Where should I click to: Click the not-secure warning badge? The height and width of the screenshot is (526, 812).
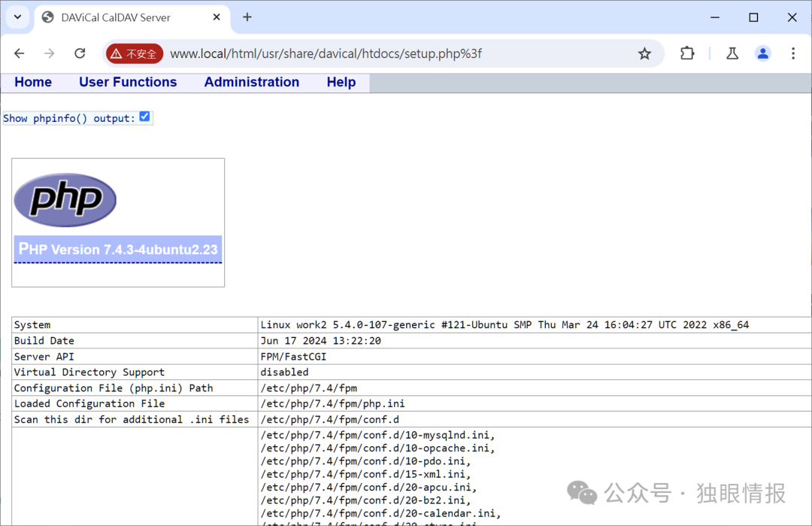click(x=135, y=53)
